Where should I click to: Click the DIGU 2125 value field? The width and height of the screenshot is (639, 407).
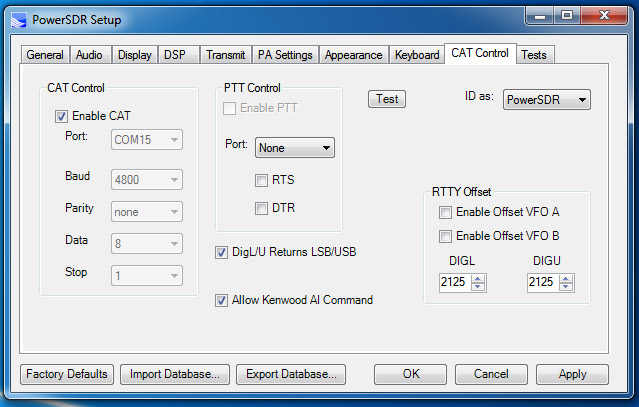[x=543, y=282]
